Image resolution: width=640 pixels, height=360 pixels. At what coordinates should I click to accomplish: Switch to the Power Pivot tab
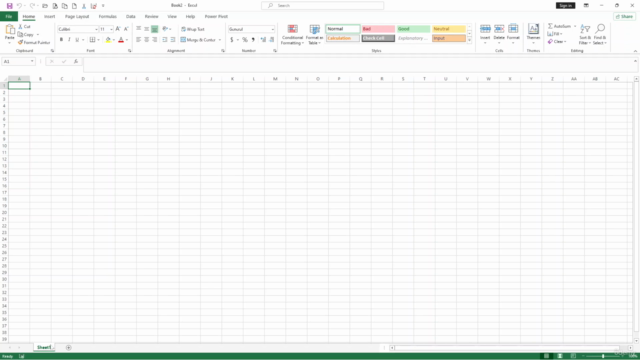(x=216, y=16)
